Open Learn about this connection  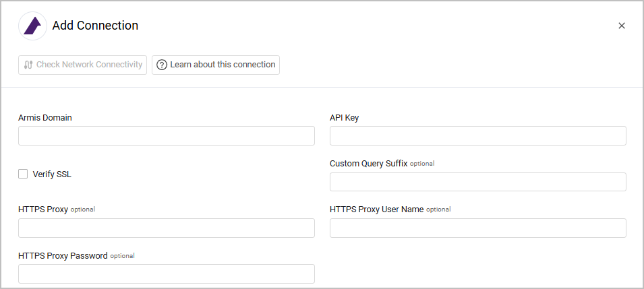(216, 65)
